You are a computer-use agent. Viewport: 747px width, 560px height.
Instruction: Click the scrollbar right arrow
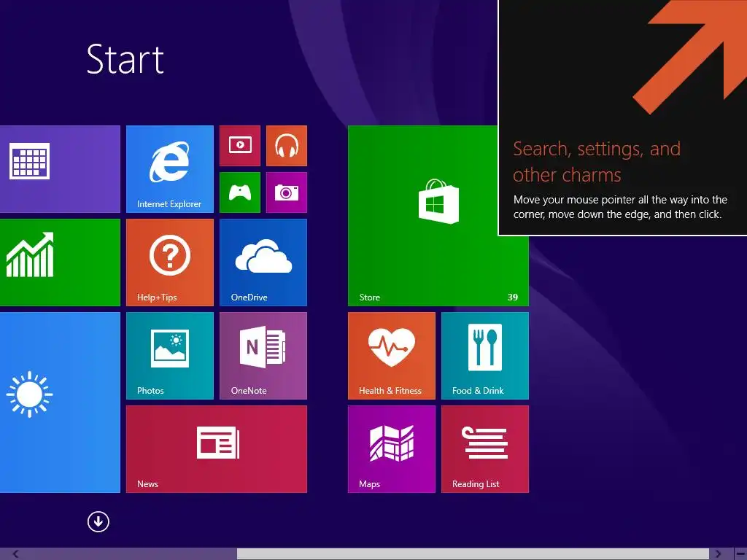click(x=718, y=554)
